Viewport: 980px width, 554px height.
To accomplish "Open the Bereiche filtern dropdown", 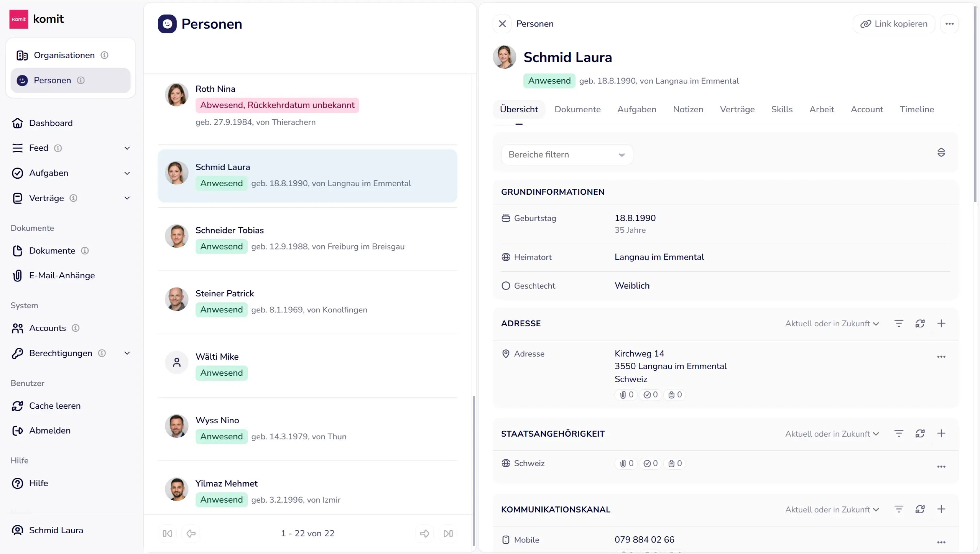I will (x=567, y=154).
